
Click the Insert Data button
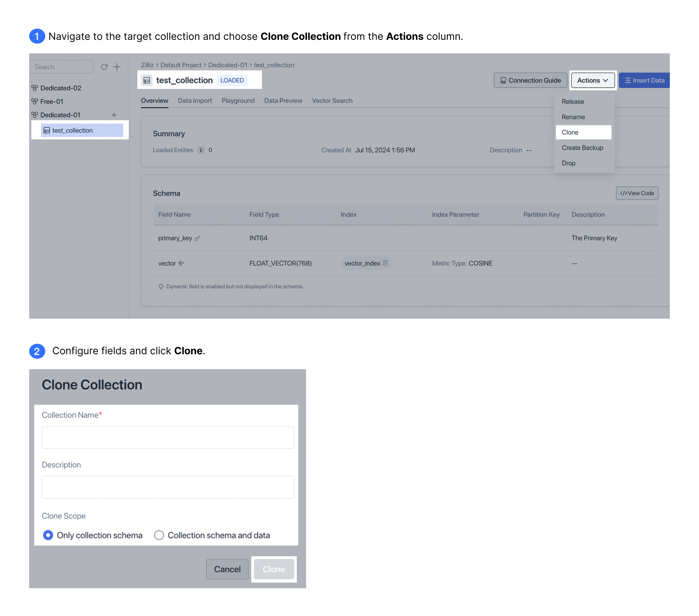(644, 80)
